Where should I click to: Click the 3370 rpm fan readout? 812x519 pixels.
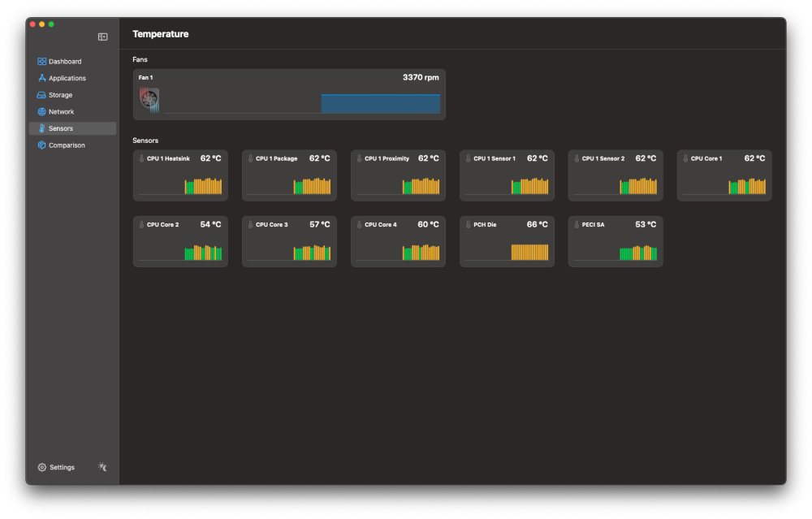421,77
